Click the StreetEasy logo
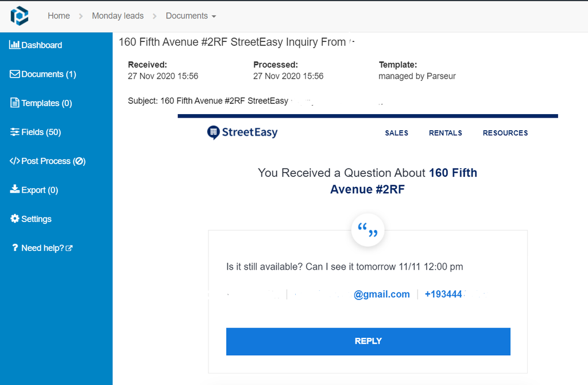Viewport: 588px width, 385px height. [x=242, y=133]
